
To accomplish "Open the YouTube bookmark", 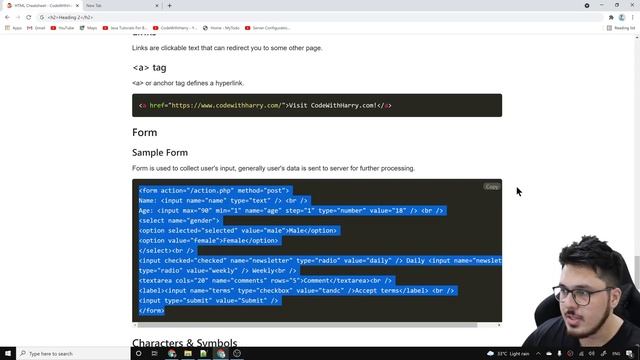I will (62, 28).
